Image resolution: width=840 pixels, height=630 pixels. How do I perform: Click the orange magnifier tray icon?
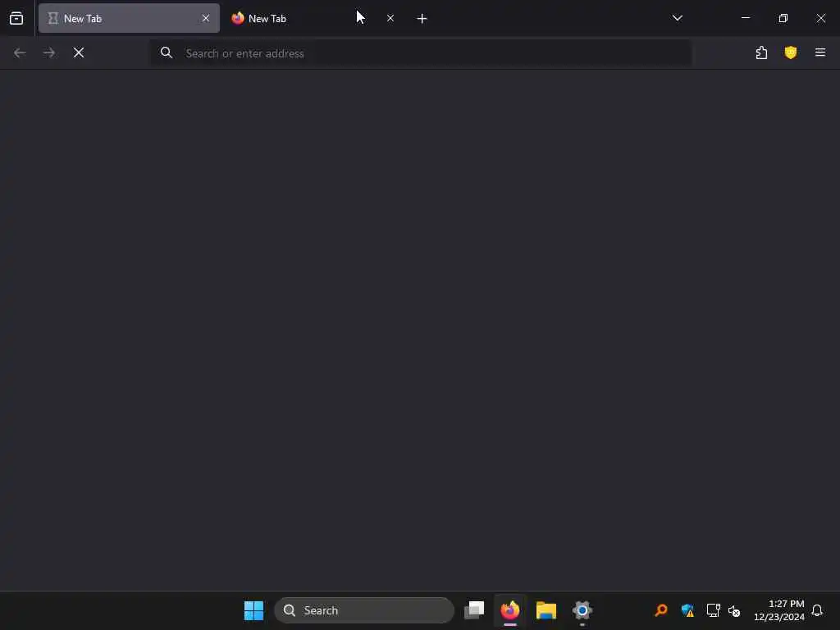tap(661, 610)
